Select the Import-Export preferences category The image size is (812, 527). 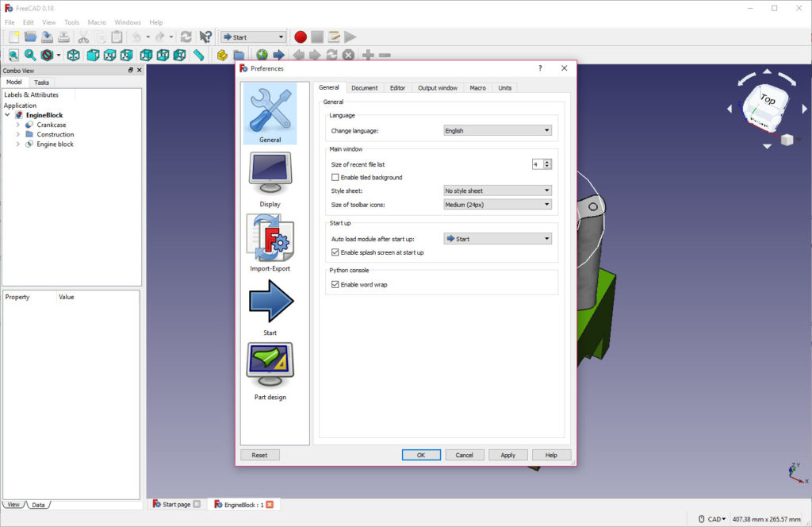[270, 244]
